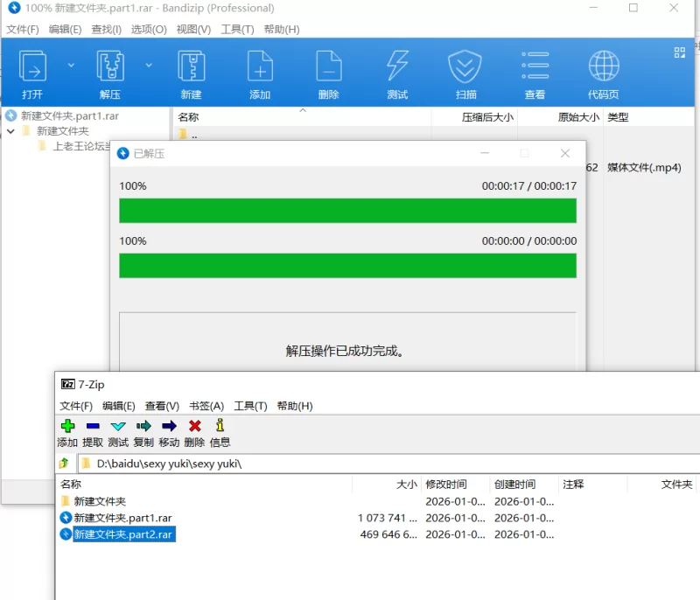
Task: Click the grid layout icon in Bandizip toolbar
Action: 680,52
